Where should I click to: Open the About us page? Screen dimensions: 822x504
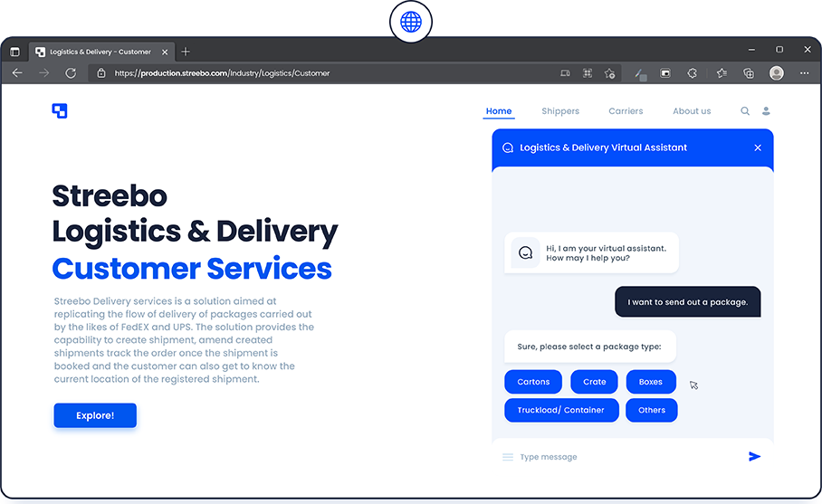(x=692, y=111)
